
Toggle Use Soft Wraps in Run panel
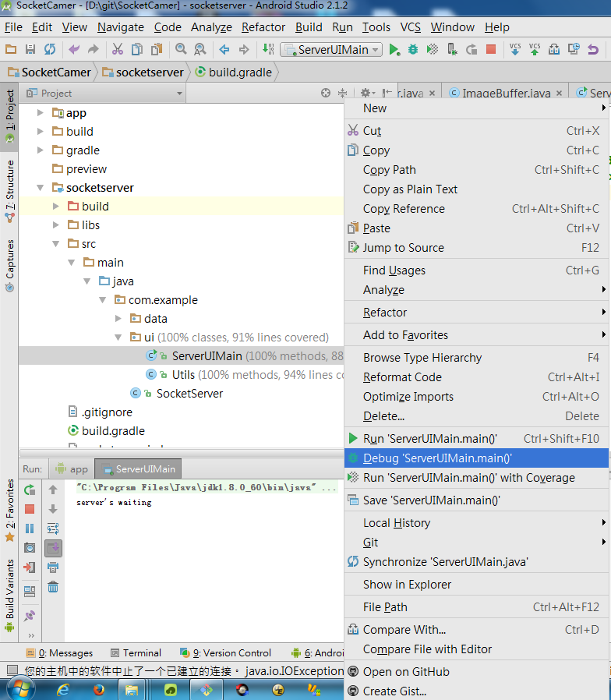coord(53,529)
